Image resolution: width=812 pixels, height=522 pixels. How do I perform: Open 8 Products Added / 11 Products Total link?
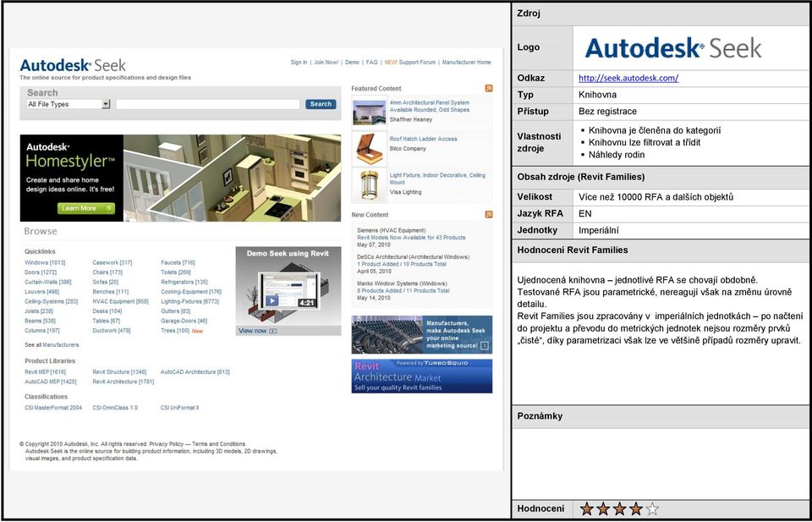403,291
